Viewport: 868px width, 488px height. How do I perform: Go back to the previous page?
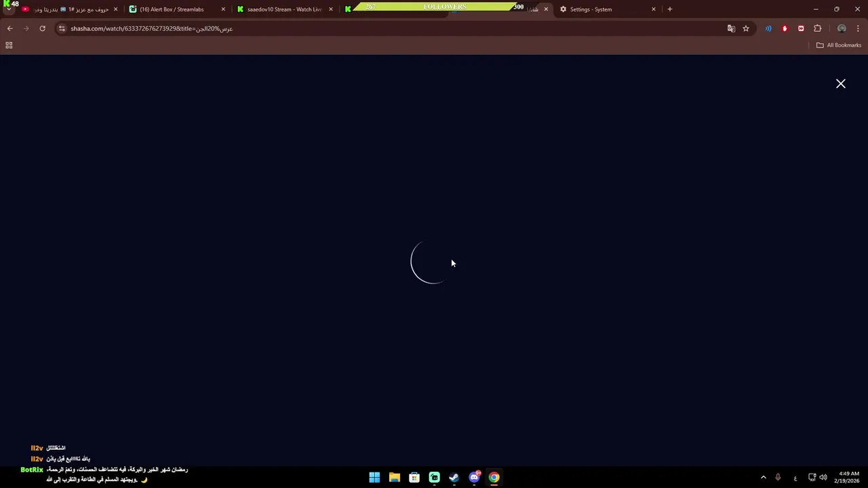pos(9,28)
